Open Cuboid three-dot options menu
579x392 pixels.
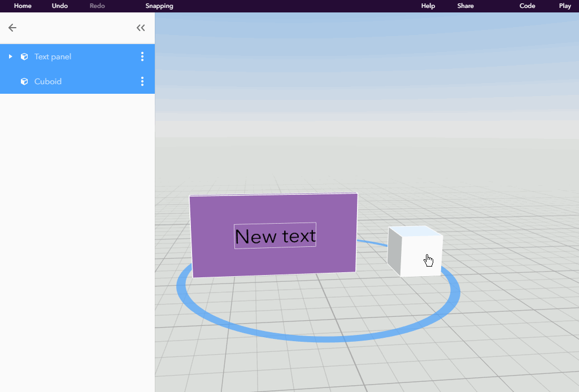pos(142,81)
